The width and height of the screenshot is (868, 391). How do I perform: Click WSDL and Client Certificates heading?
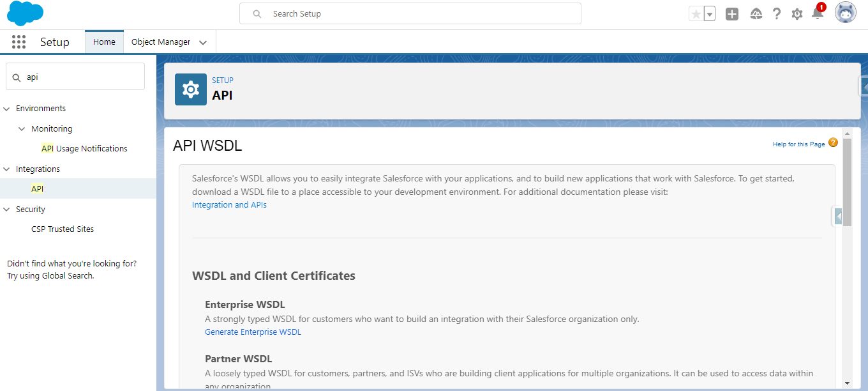tap(274, 276)
